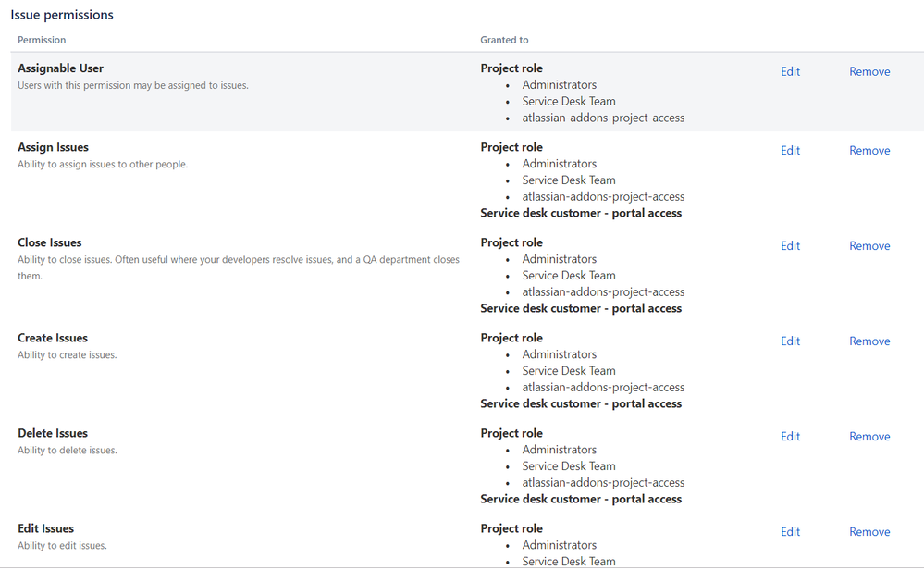Edit the Create Issues permission
Image resolution: width=924 pixels, height=570 pixels.
790,341
